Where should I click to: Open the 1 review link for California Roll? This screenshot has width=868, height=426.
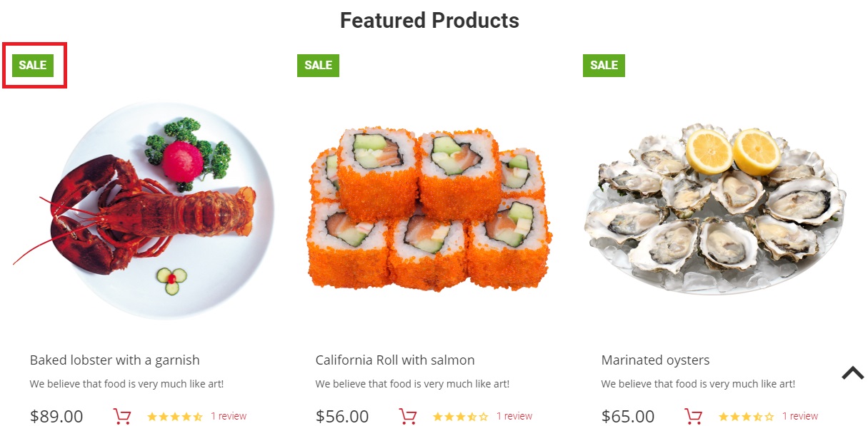(514, 416)
